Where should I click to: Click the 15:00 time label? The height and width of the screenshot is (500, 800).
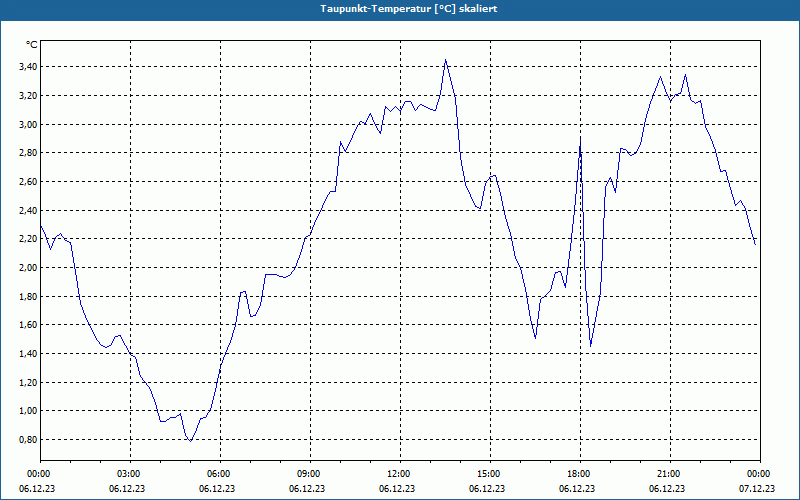490,474
